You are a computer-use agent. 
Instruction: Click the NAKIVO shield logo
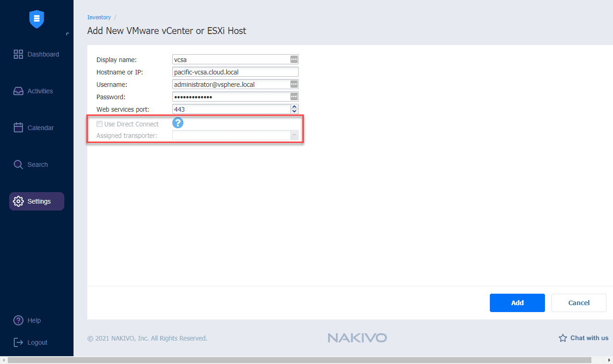[36, 19]
